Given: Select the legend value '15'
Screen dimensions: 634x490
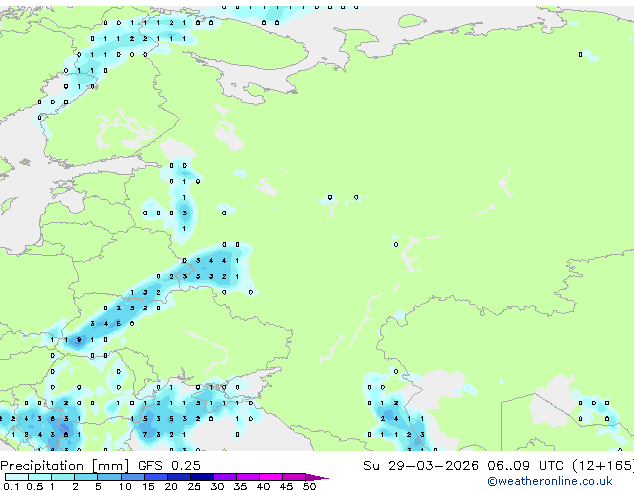Looking at the screenshot, I should 148,486.
